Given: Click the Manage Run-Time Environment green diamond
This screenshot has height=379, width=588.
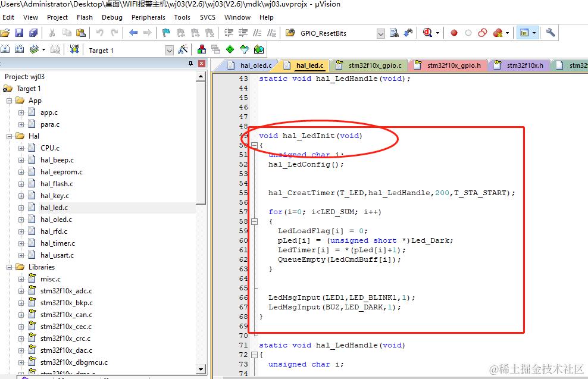Looking at the screenshot, I should (230, 49).
